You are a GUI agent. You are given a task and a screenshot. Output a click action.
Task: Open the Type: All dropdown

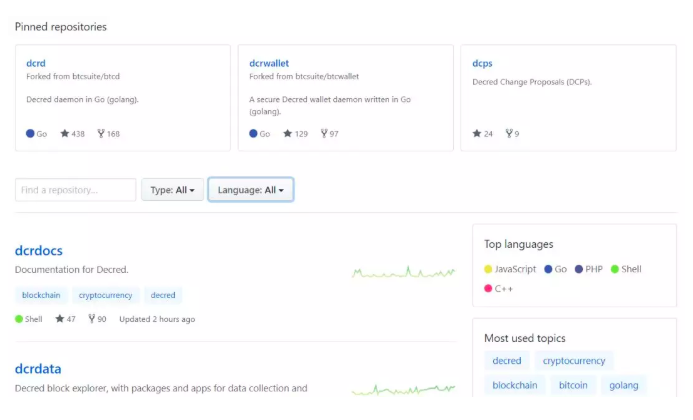click(x=172, y=190)
